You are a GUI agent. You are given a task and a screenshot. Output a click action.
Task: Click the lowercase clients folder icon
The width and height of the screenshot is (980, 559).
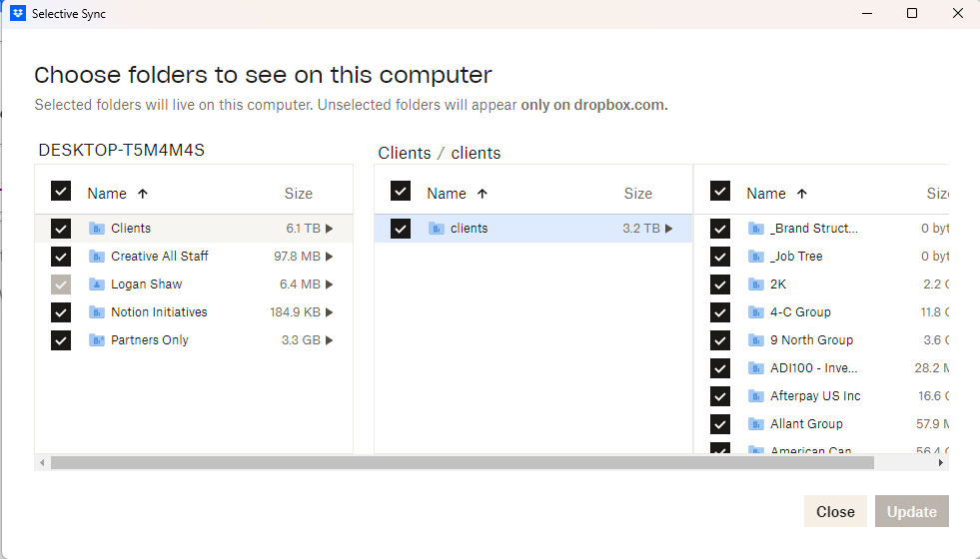pos(437,229)
